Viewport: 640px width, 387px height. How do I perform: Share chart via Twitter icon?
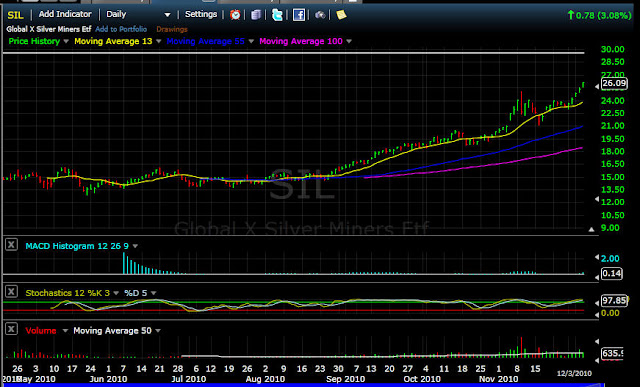click(277, 15)
